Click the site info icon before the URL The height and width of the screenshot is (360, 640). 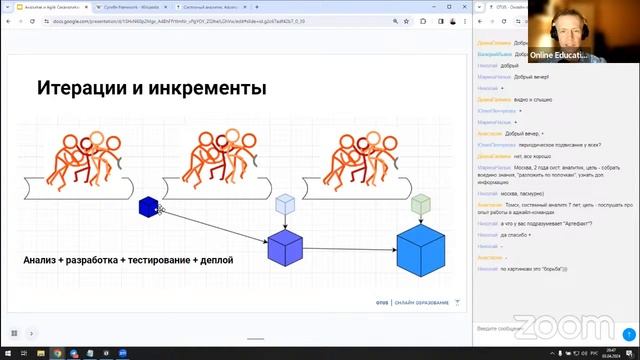46,21
